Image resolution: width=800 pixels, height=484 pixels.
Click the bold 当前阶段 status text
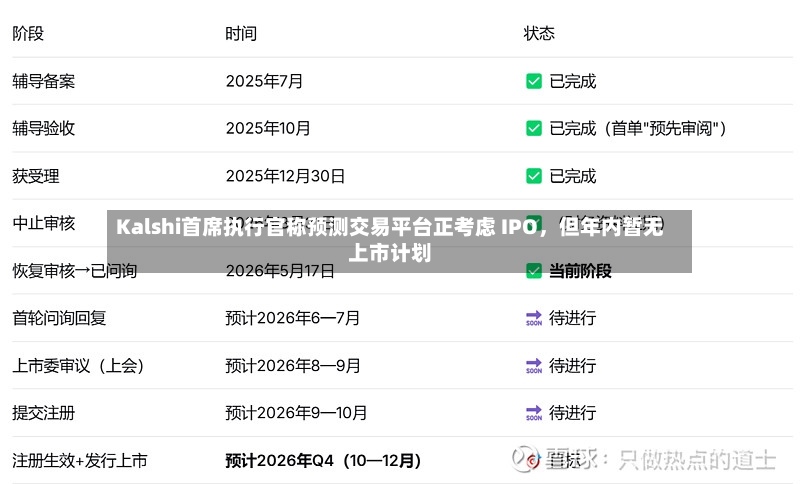pyautogui.click(x=580, y=271)
